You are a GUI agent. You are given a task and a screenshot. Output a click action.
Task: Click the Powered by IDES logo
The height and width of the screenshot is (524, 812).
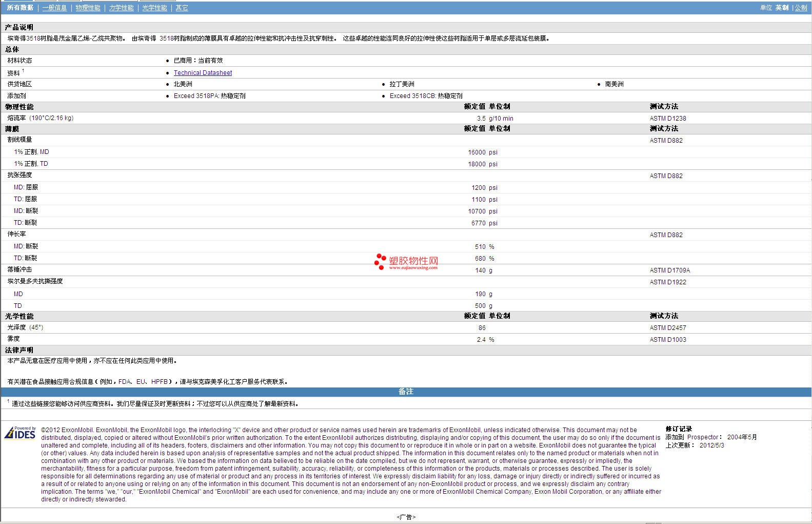(x=20, y=433)
